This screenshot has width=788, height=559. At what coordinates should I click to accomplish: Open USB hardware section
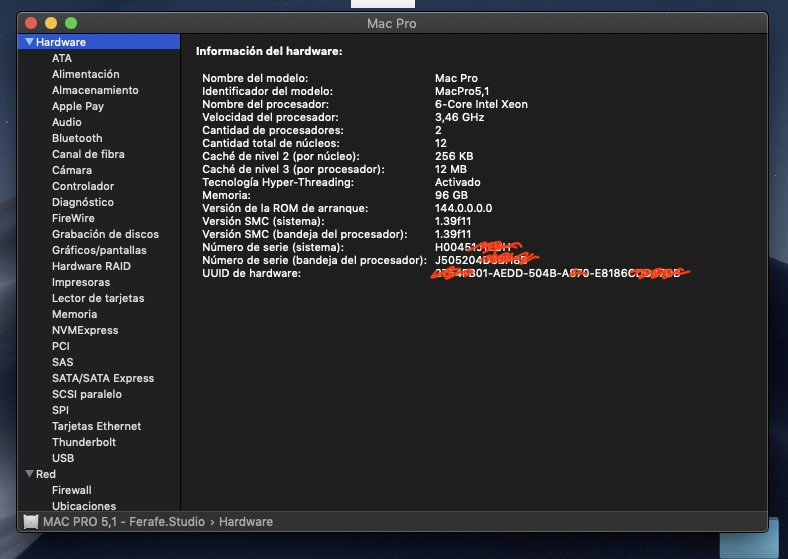pyautogui.click(x=63, y=458)
